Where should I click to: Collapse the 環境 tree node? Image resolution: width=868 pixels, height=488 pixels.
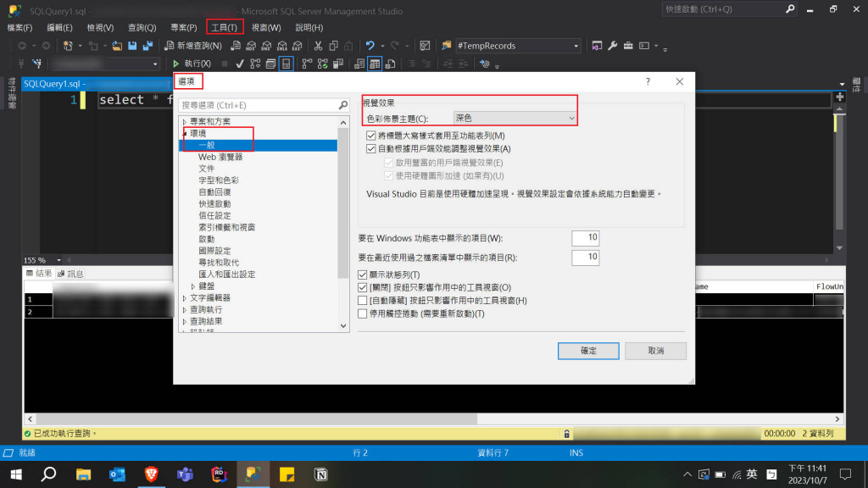[185, 133]
